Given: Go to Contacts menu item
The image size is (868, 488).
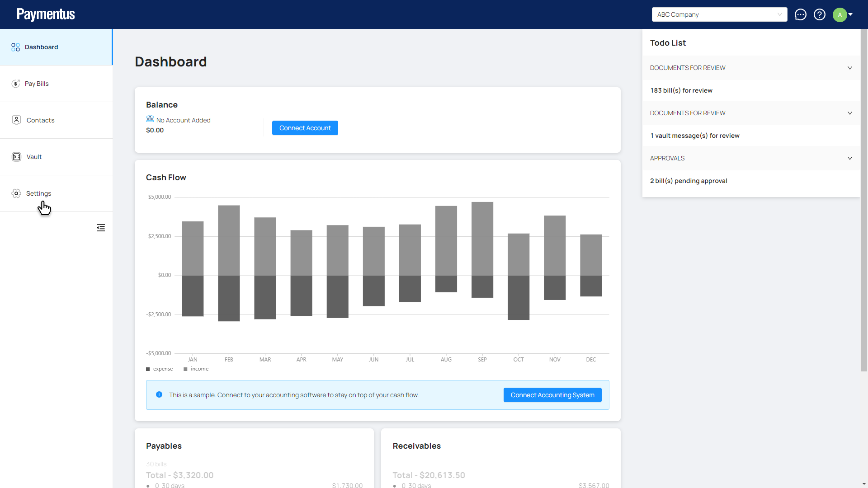Looking at the screenshot, I should pos(40,120).
